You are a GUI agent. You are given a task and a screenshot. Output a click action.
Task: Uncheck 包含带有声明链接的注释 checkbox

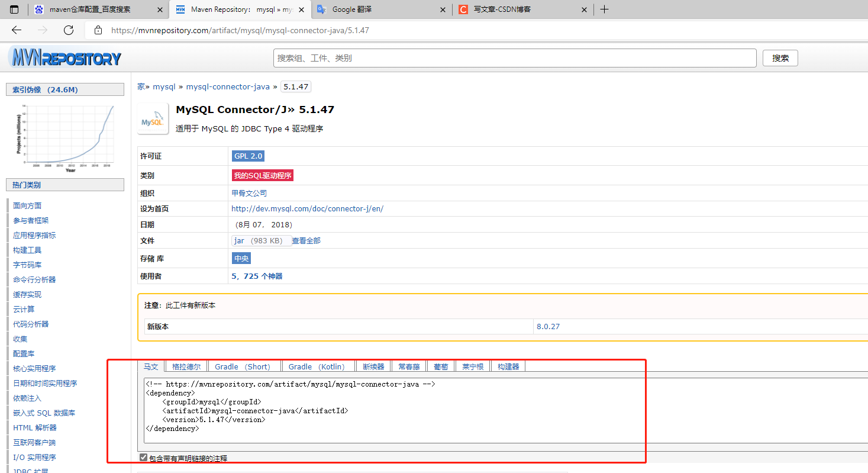point(143,458)
